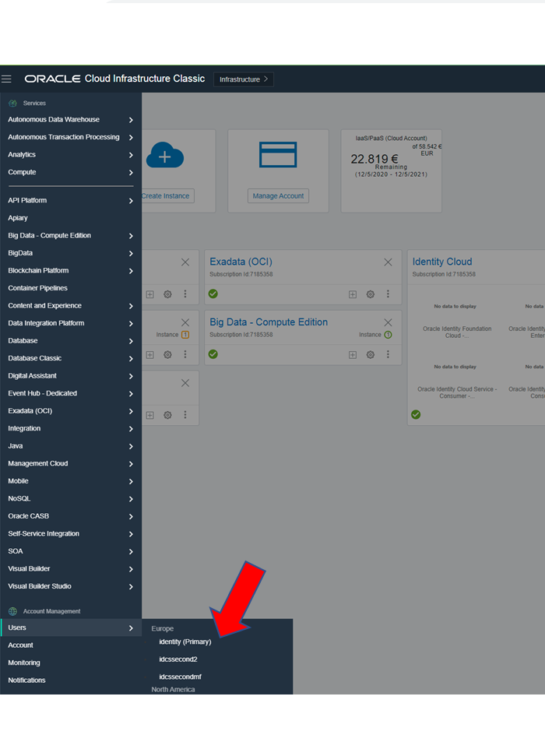The height and width of the screenshot is (756, 545).
Task: Open the SOA menu item
Action: (x=16, y=551)
